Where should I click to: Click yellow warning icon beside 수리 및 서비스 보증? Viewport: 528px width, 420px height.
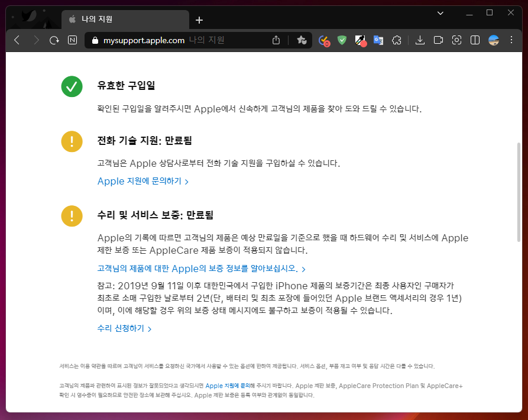(x=72, y=216)
